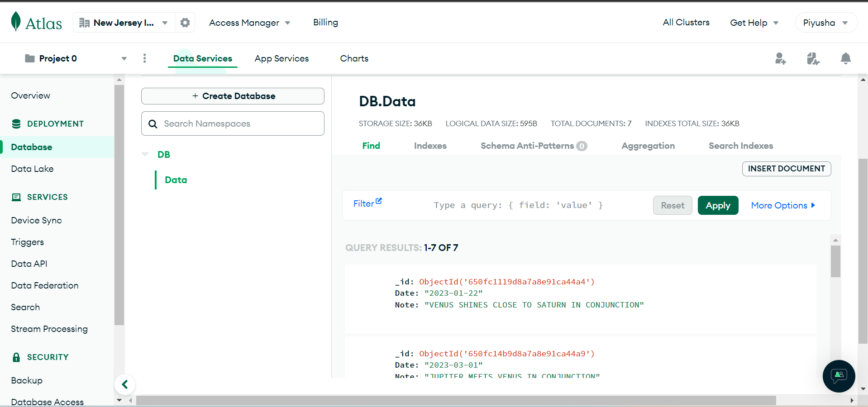Open Backup in the sidebar
Viewport: 868px width, 407px height.
click(x=27, y=380)
